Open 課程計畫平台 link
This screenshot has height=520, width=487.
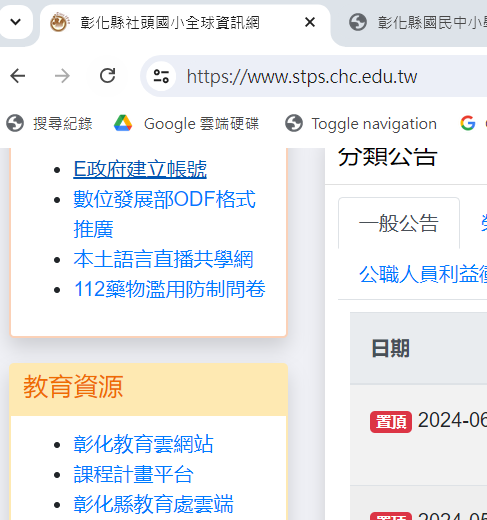[133, 474]
